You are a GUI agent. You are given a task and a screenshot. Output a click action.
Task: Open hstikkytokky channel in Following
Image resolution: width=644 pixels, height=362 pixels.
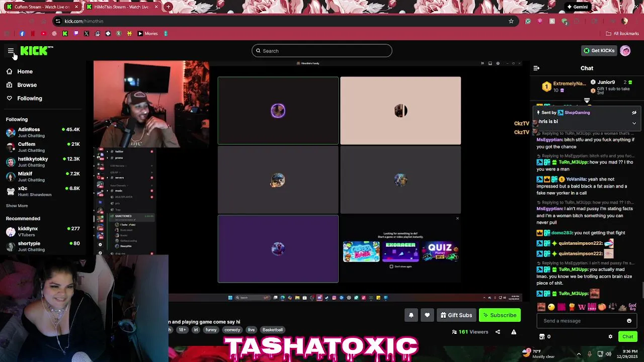tap(43, 161)
